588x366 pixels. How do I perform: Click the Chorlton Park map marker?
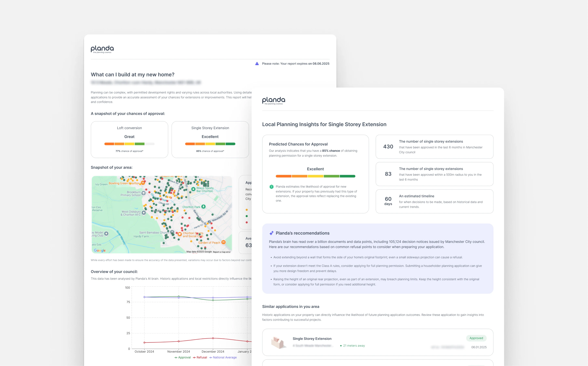click(x=203, y=207)
